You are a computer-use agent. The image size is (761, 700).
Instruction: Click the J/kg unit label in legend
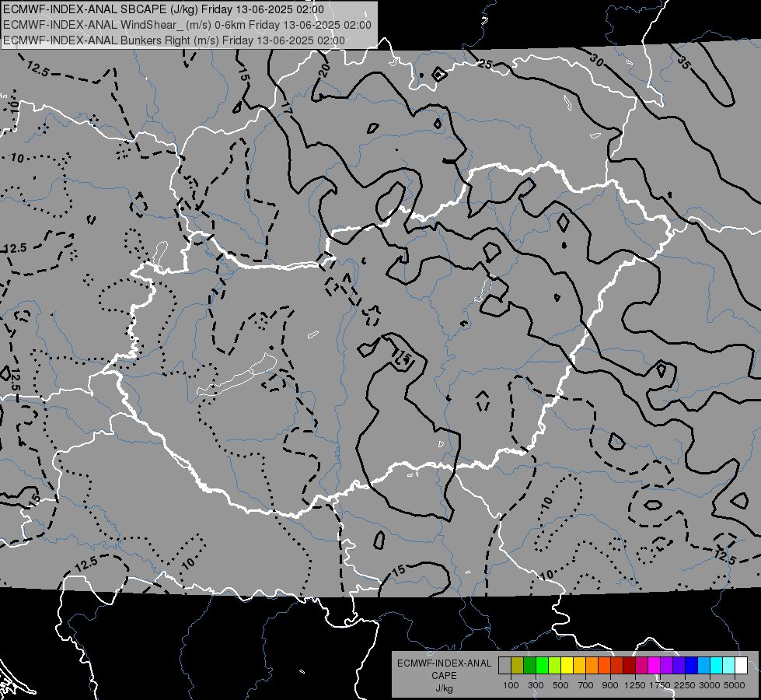[444, 688]
